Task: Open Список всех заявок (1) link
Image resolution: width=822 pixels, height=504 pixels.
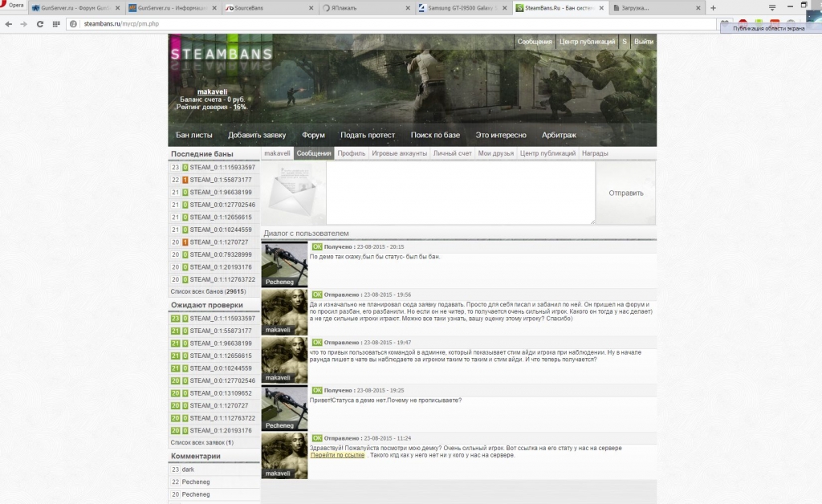Action: tap(201, 443)
